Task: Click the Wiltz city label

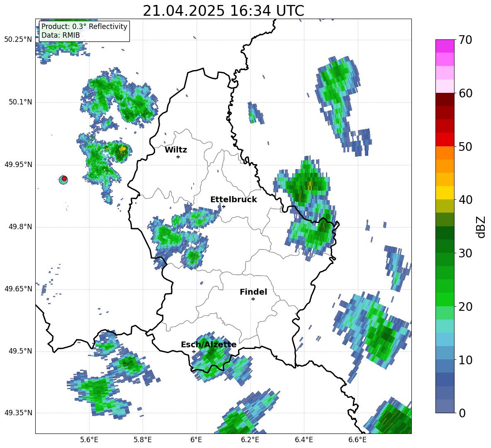Action: (176, 150)
